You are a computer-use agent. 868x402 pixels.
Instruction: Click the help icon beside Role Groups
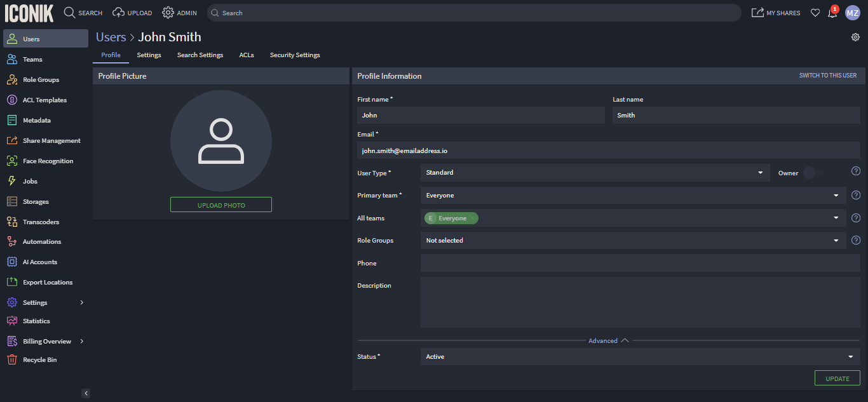click(856, 241)
